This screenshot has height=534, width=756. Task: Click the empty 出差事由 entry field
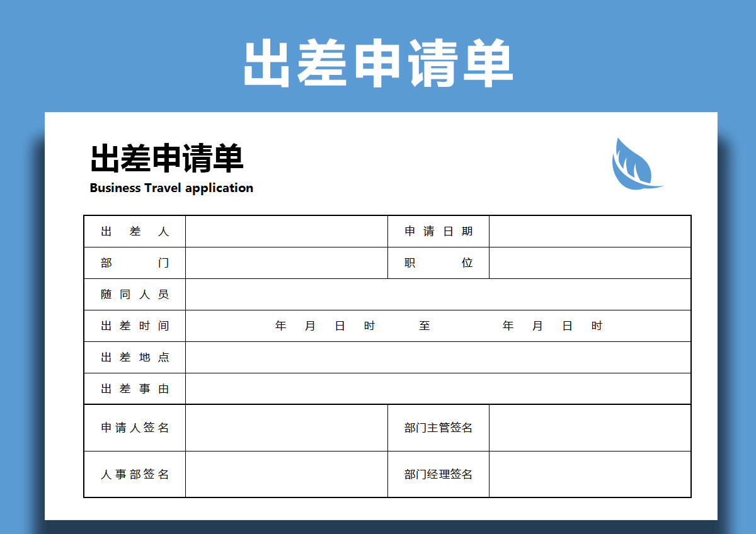click(x=438, y=389)
